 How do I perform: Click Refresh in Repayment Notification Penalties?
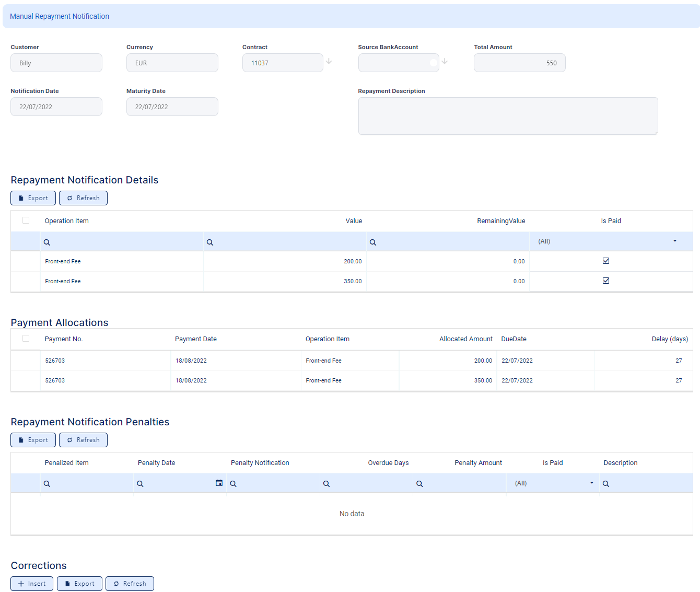[83, 440]
